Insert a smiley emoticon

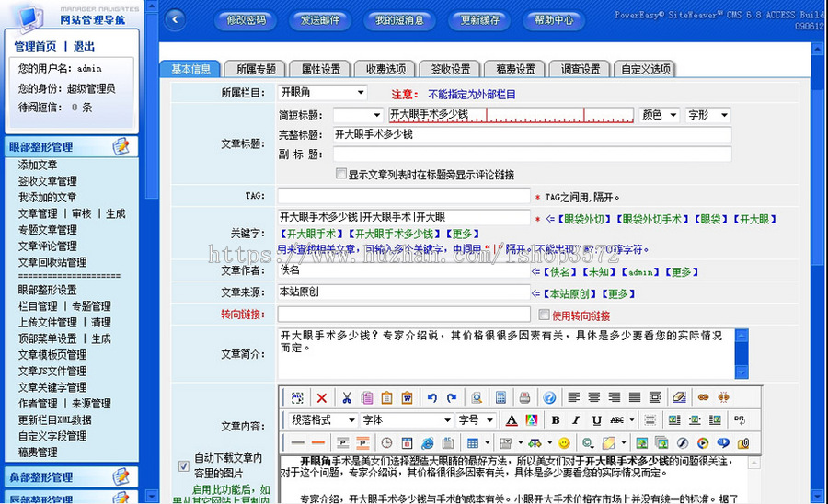pos(564,442)
